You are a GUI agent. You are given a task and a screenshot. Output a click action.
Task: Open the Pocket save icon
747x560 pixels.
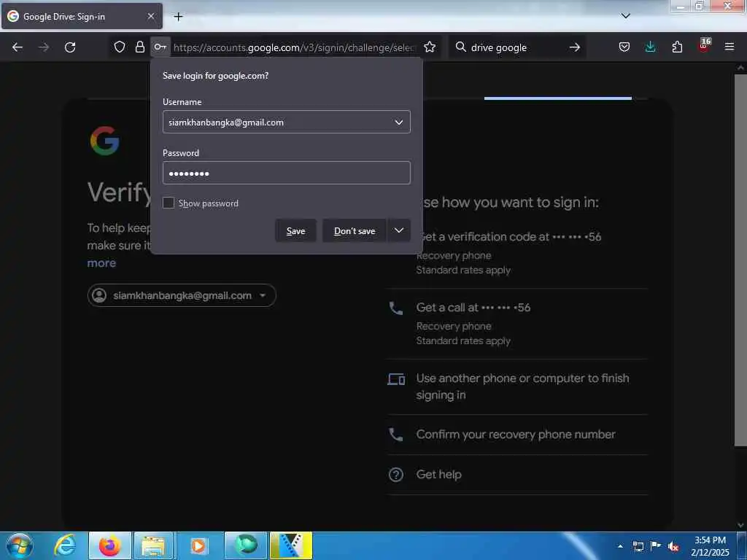624,47
